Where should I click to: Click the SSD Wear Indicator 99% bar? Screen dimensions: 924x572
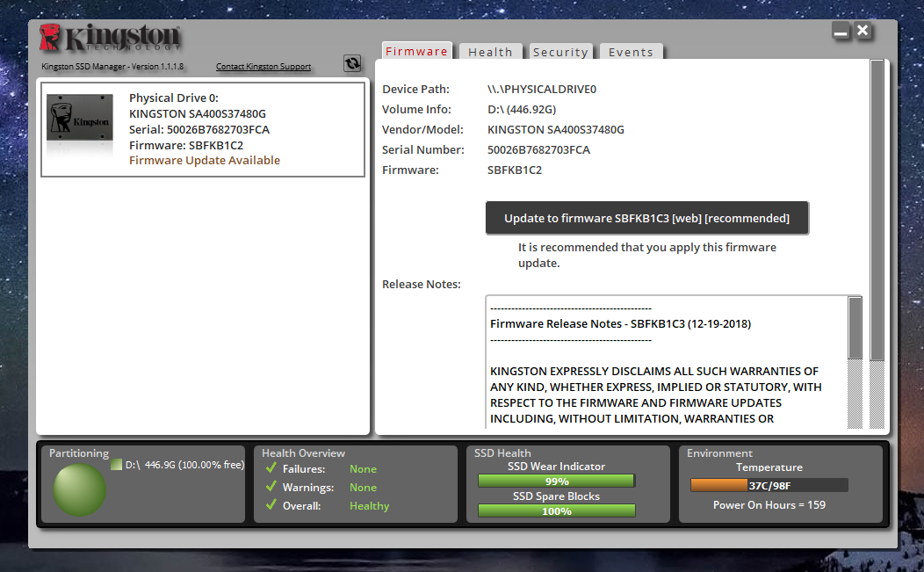tap(556, 481)
